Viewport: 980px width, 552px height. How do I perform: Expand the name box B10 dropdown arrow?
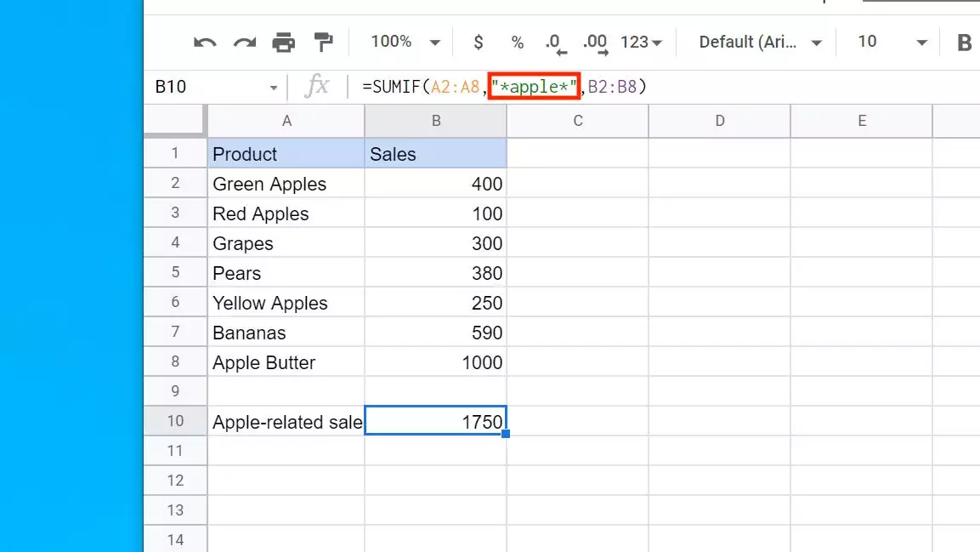pyautogui.click(x=274, y=88)
